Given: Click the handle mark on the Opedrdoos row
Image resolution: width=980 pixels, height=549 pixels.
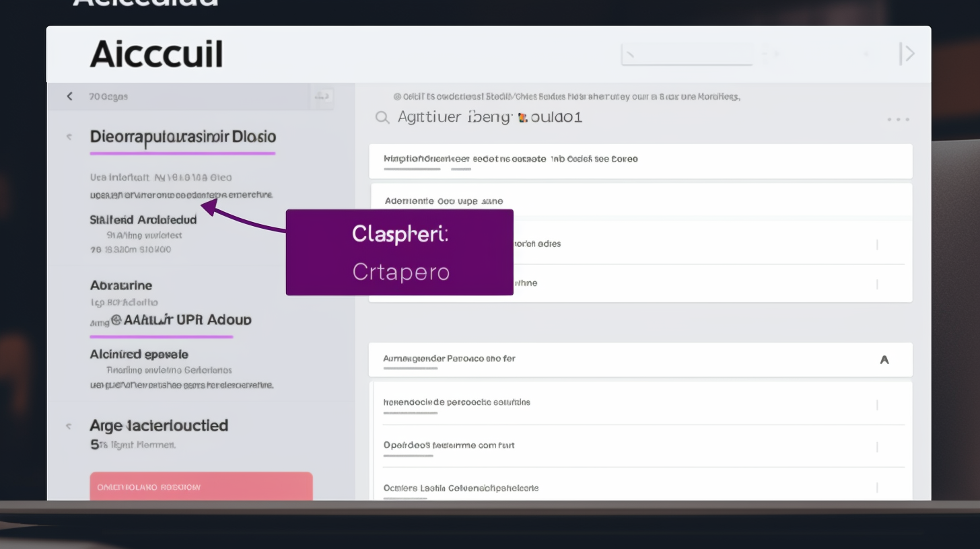Looking at the screenshot, I should (x=877, y=447).
